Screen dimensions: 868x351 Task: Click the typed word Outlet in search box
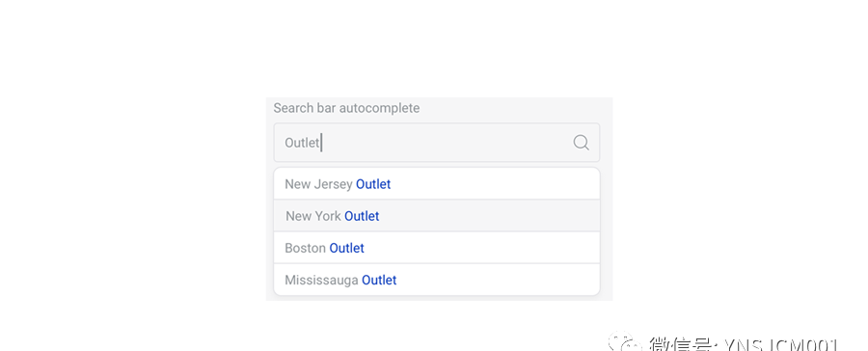coord(302,143)
